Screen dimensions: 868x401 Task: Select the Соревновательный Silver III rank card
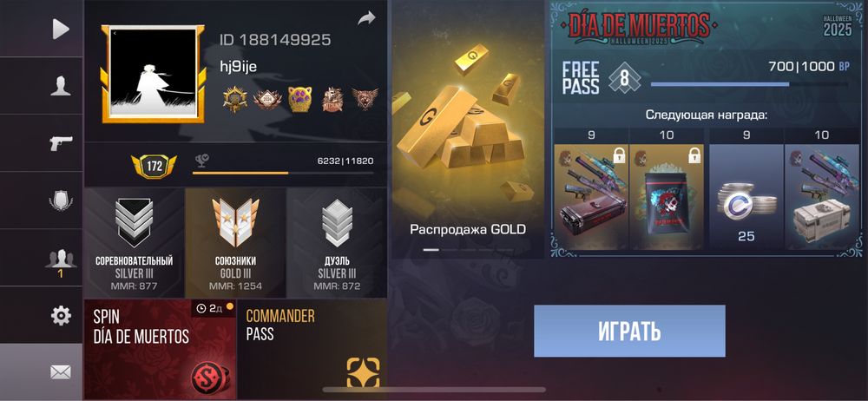coord(134,243)
